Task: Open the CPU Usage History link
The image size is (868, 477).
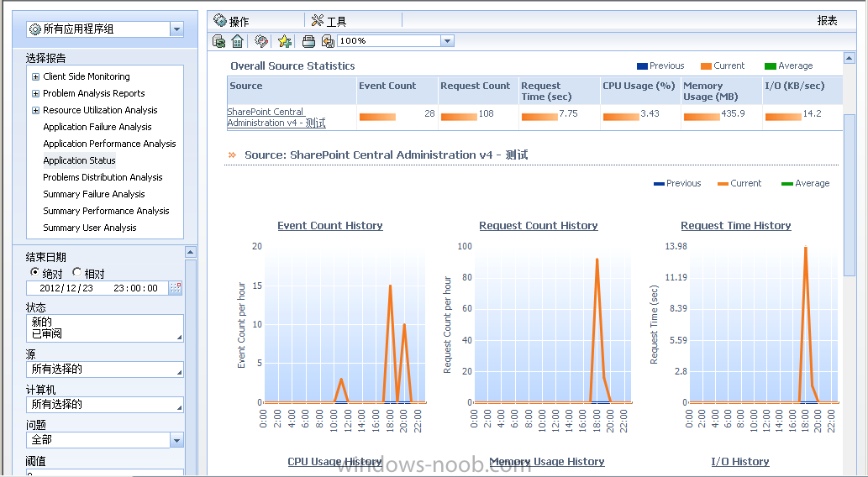Action: pos(334,461)
